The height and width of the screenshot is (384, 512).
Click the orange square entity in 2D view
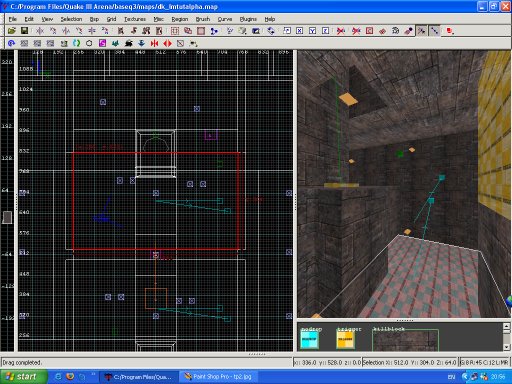click(156, 299)
